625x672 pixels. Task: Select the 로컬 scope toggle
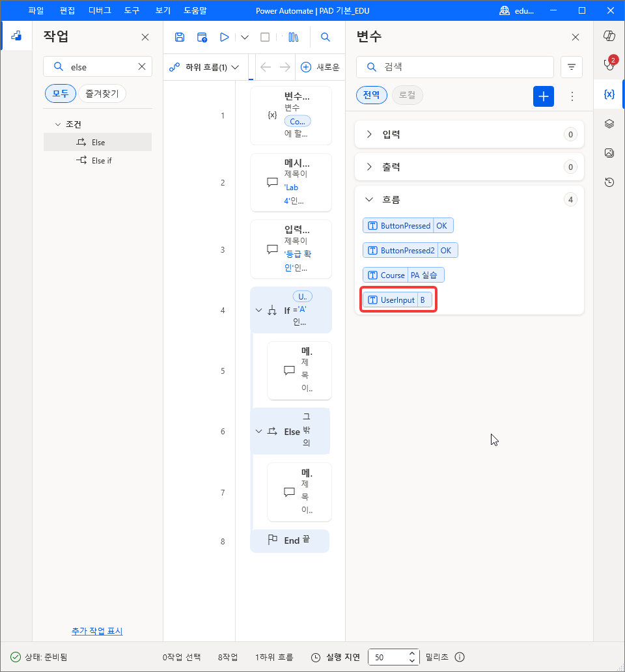coord(407,95)
